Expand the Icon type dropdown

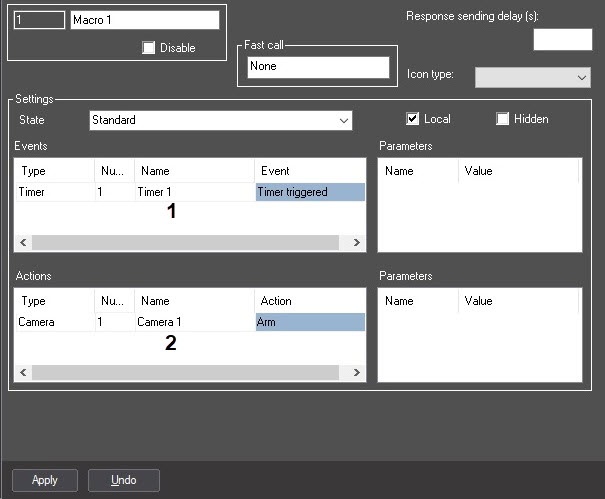pyautogui.click(x=532, y=78)
